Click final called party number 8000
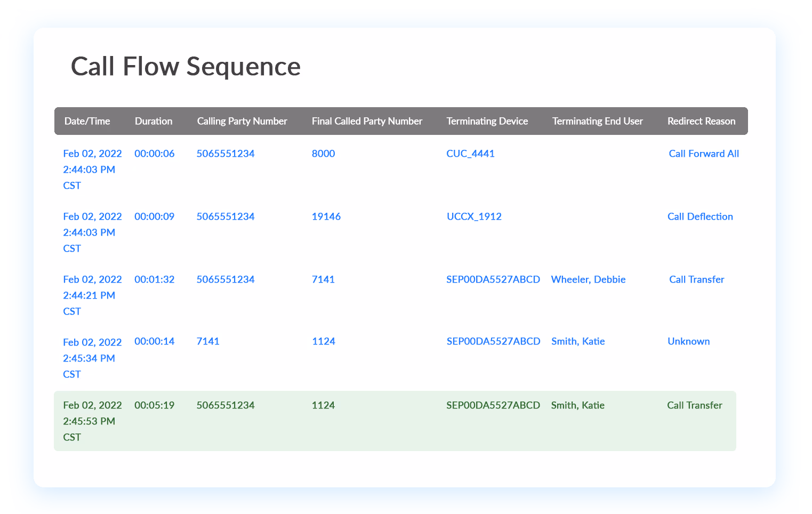 [x=323, y=154]
